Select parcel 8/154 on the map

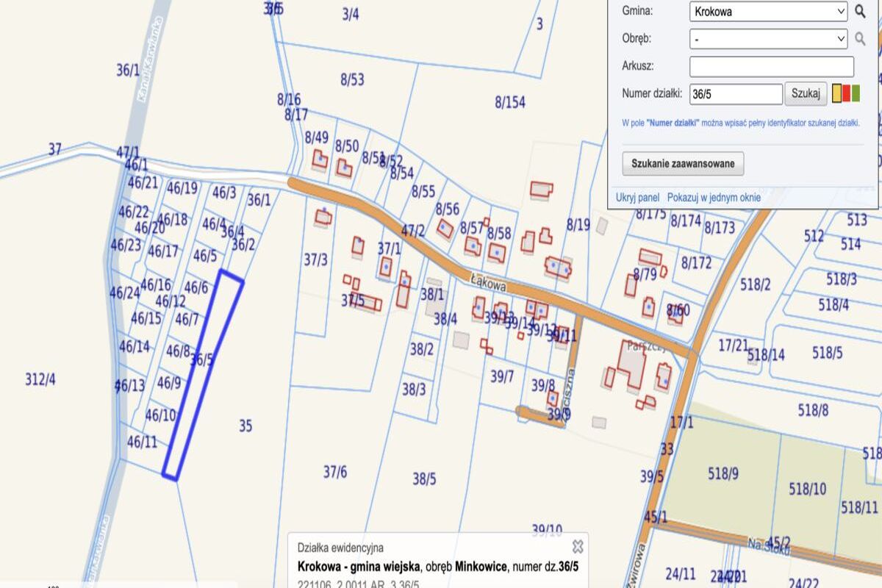(x=509, y=103)
